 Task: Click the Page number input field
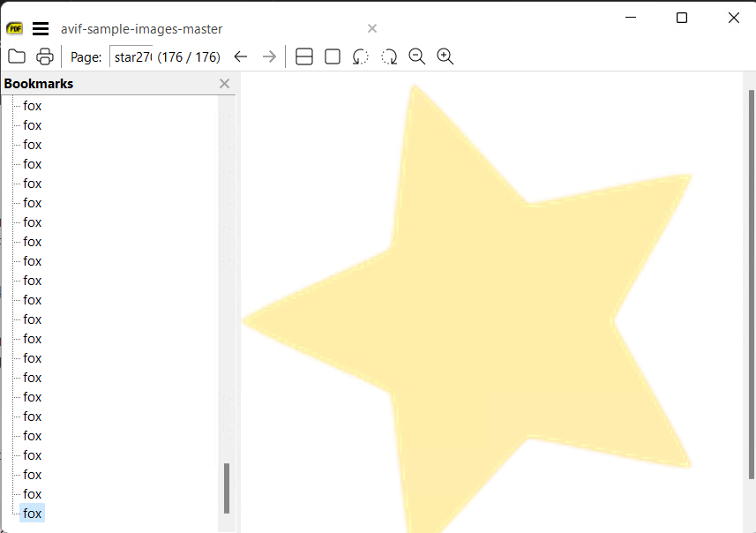[131, 56]
